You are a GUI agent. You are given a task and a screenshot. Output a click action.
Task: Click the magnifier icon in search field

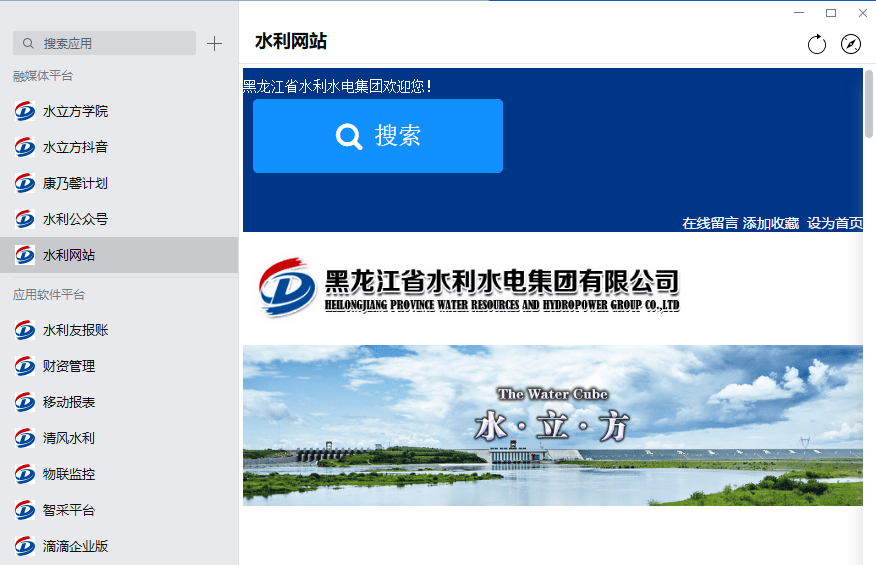tap(28, 43)
